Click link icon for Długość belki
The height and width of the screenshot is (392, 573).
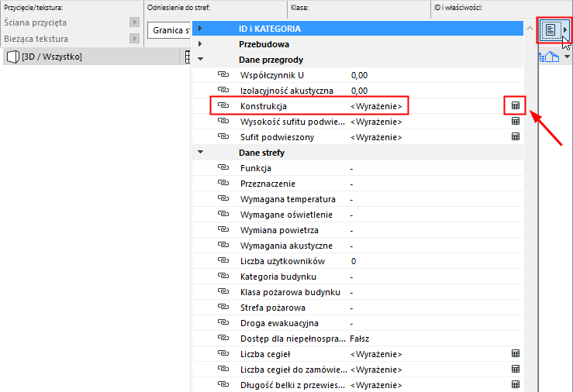click(223, 384)
